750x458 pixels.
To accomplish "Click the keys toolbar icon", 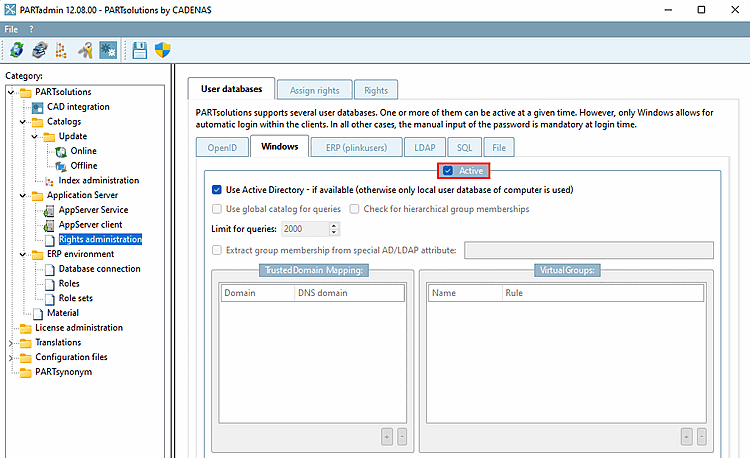I will pyautogui.click(x=85, y=50).
